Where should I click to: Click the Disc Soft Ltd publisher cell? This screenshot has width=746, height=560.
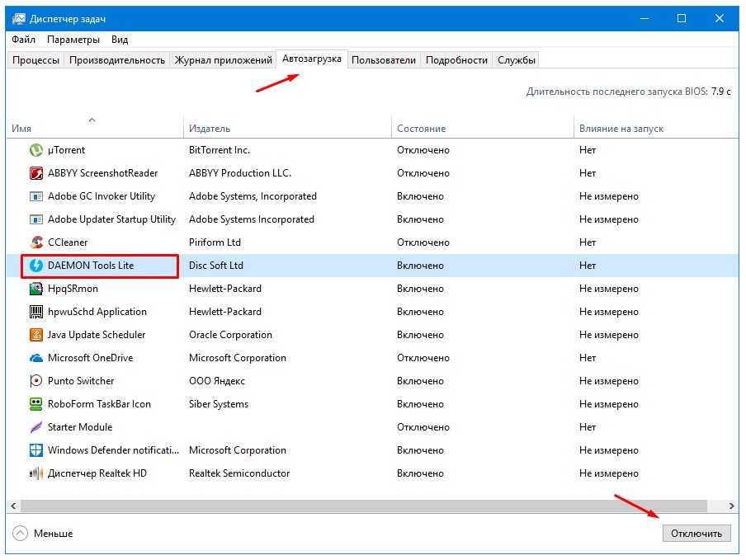coord(216,266)
